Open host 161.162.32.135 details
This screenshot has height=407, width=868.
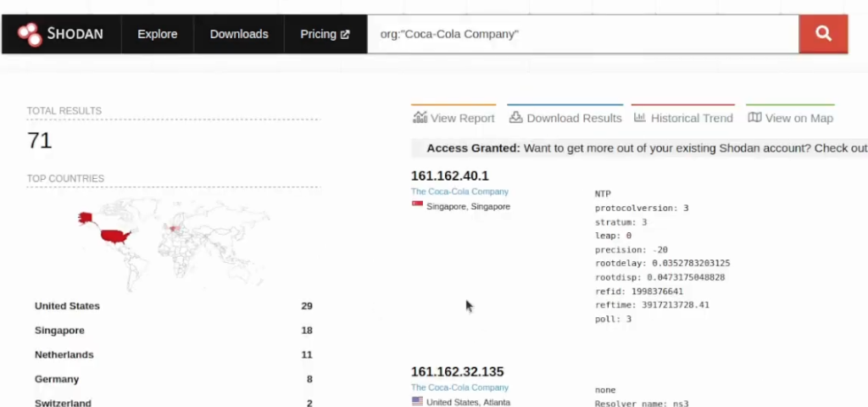click(x=457, y=371)
